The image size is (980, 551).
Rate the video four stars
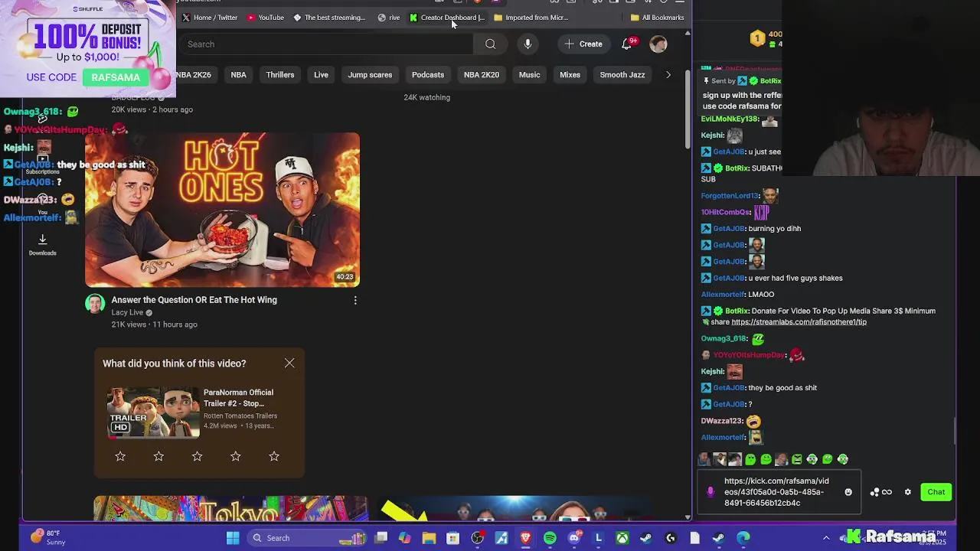(x=235, y=456)
